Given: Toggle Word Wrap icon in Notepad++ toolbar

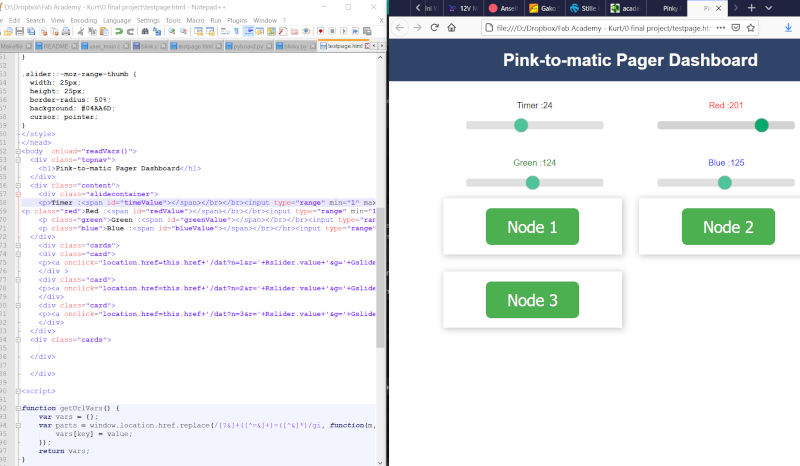Looking at the screenshot, I should [225, 31].
